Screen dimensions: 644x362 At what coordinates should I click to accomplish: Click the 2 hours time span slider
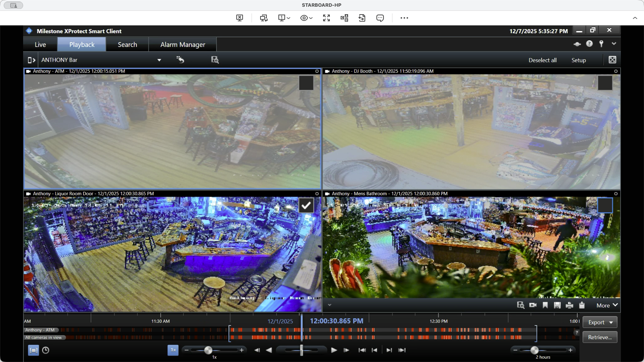534,350
